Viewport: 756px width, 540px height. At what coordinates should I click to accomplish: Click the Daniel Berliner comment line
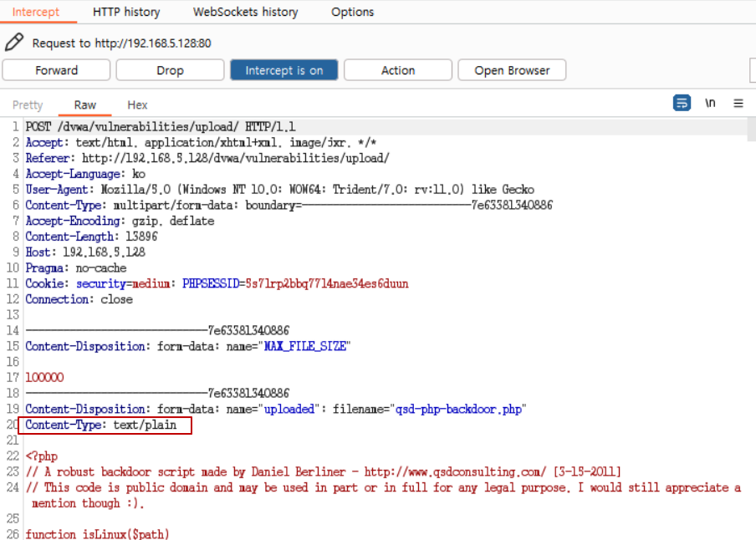coord(323,471)
